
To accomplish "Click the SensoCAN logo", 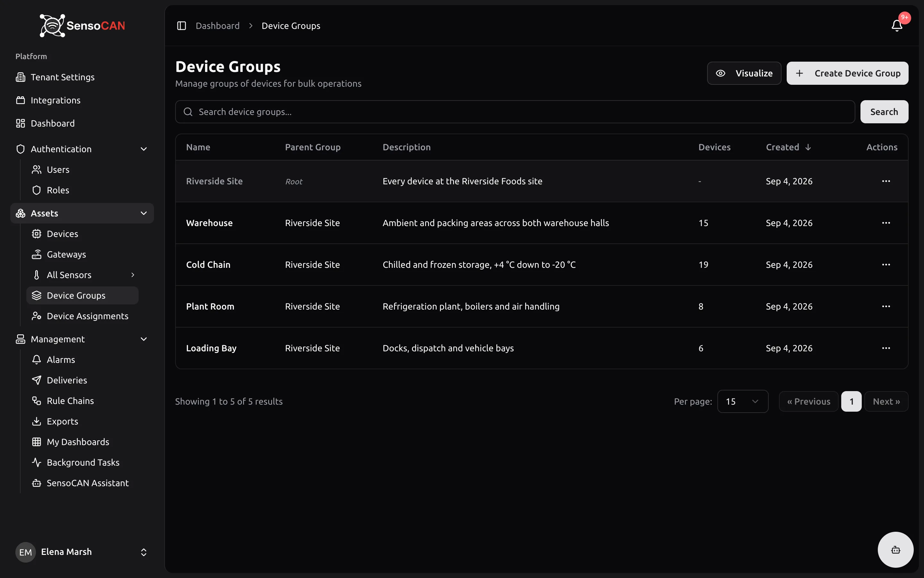I will 82,26.
